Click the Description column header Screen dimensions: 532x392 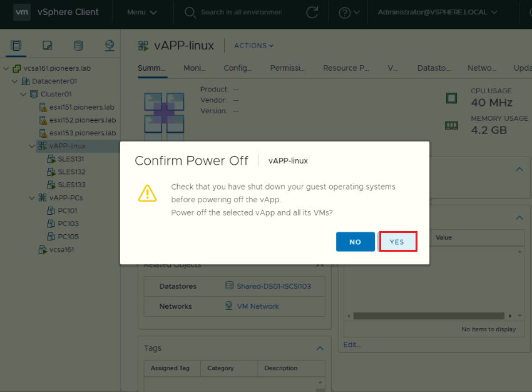[291, 368]
